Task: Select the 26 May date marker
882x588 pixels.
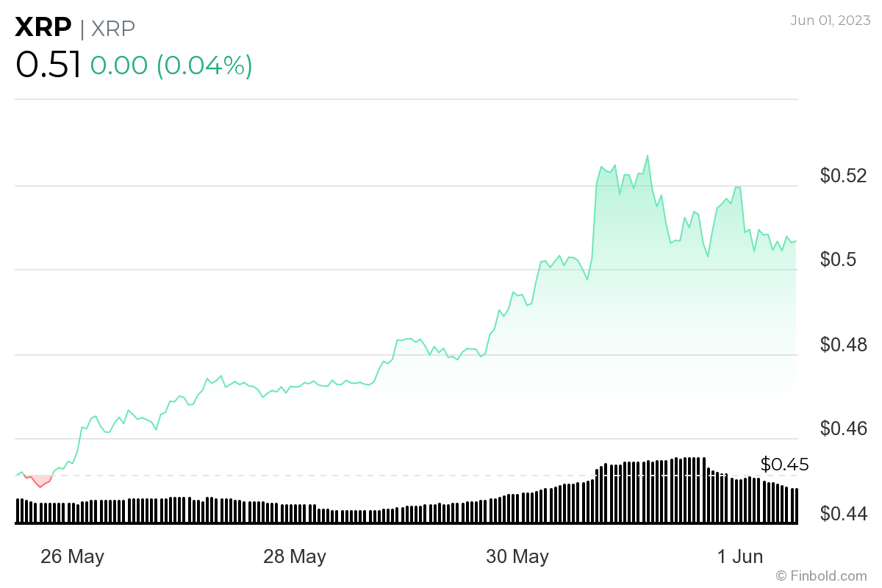Action: pos(72,556)
